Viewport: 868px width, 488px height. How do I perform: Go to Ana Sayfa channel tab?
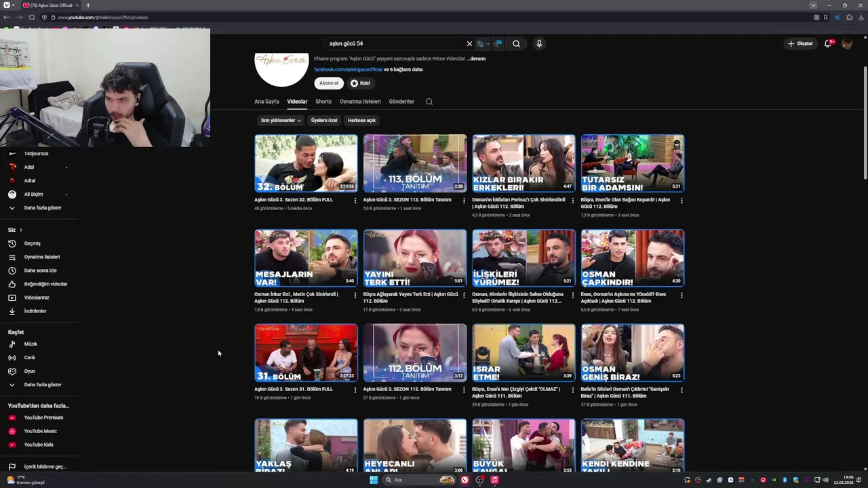(x=267, y=102)
